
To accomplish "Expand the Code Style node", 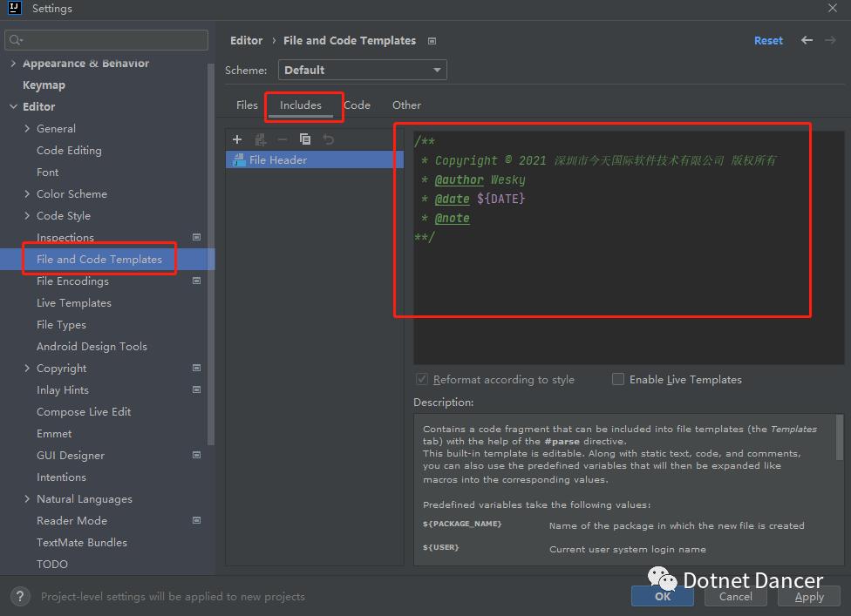I will [x=27, y=215].
